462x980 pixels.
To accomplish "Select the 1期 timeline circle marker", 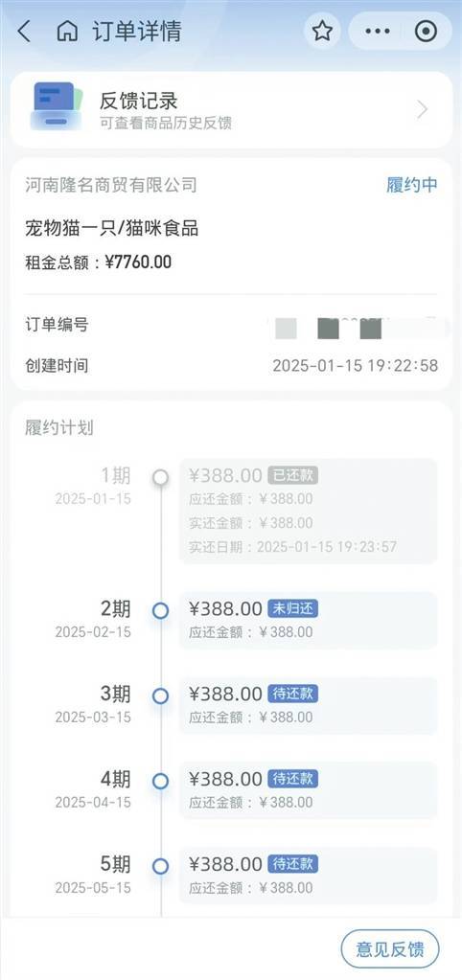I will tap(161, 477).
